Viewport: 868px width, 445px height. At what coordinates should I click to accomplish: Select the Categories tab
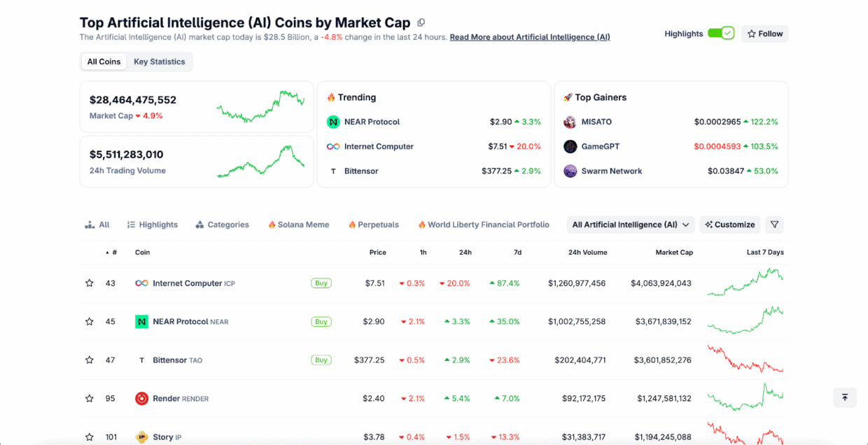click(222, 225)
